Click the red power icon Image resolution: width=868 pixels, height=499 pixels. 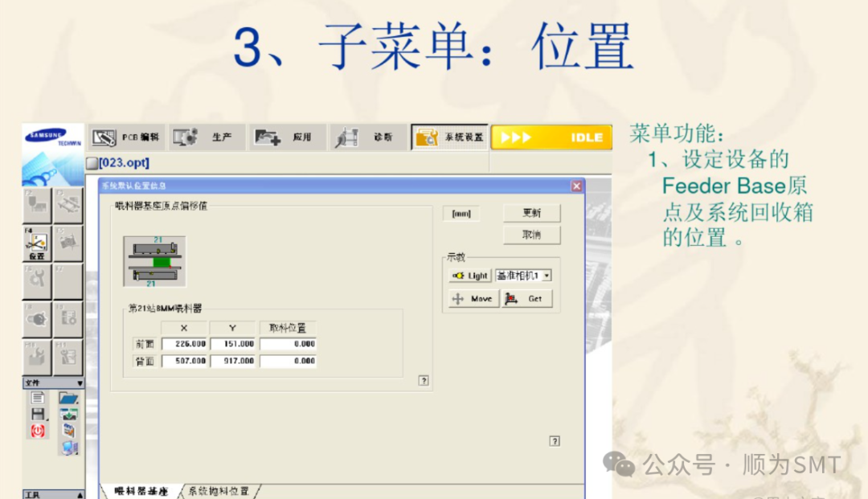tap(38, 431)
